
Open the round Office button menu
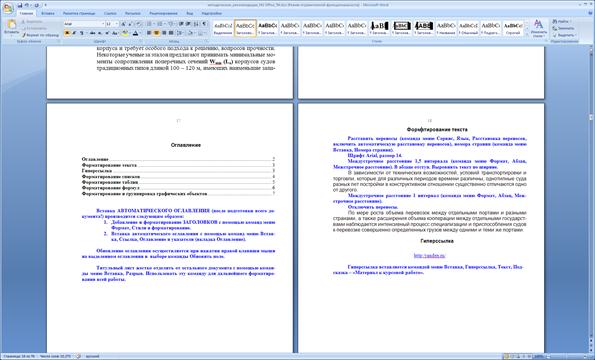pos(8,8)
